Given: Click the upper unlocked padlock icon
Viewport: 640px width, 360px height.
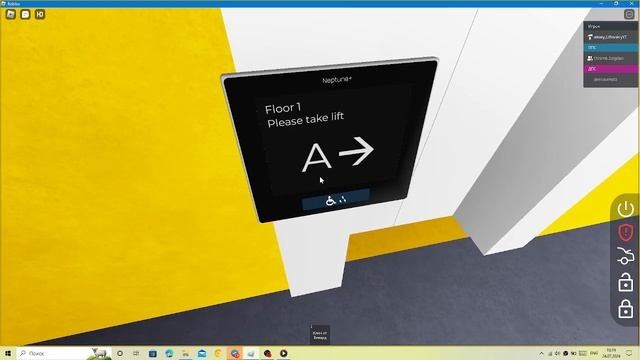Looking at the screenshot, I should pos(625,282).
